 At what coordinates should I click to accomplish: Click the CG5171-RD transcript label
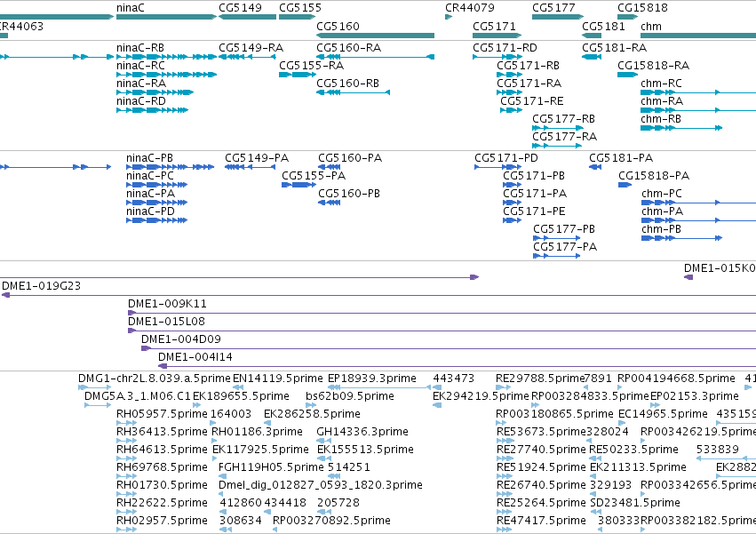click(505, 48)
